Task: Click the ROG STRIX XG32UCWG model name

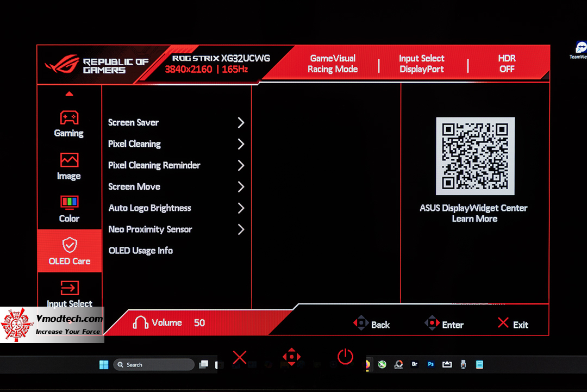Action: coord(221,58)
